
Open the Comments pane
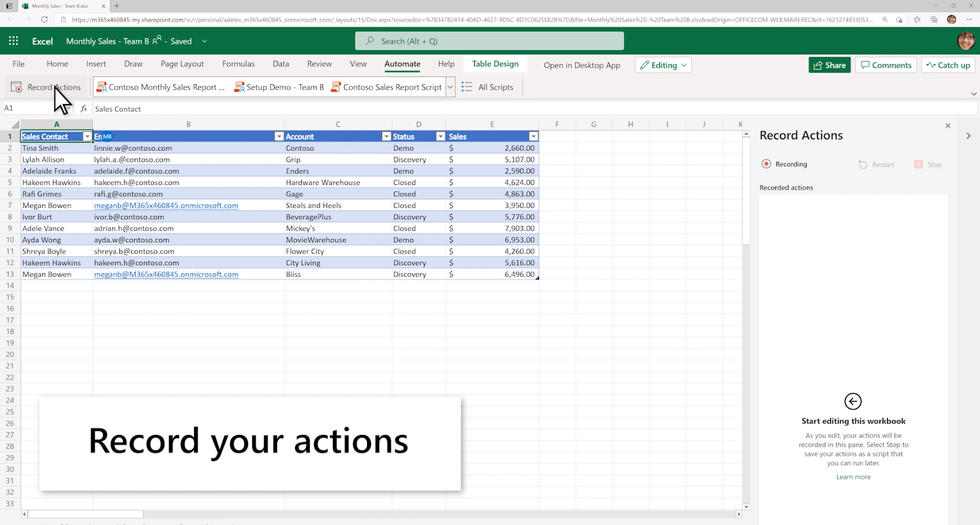pyautogui.click(x=886, y=65)
